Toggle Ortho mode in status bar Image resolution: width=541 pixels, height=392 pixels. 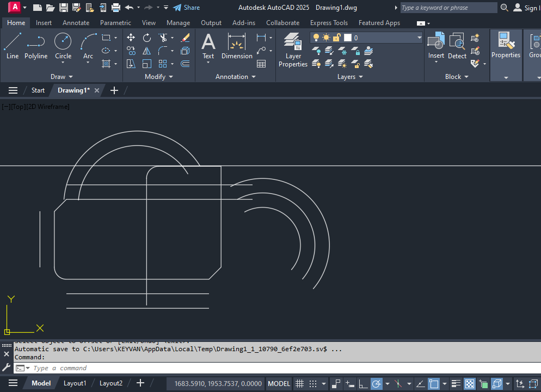pyautogui.click(x=362, y=383)
